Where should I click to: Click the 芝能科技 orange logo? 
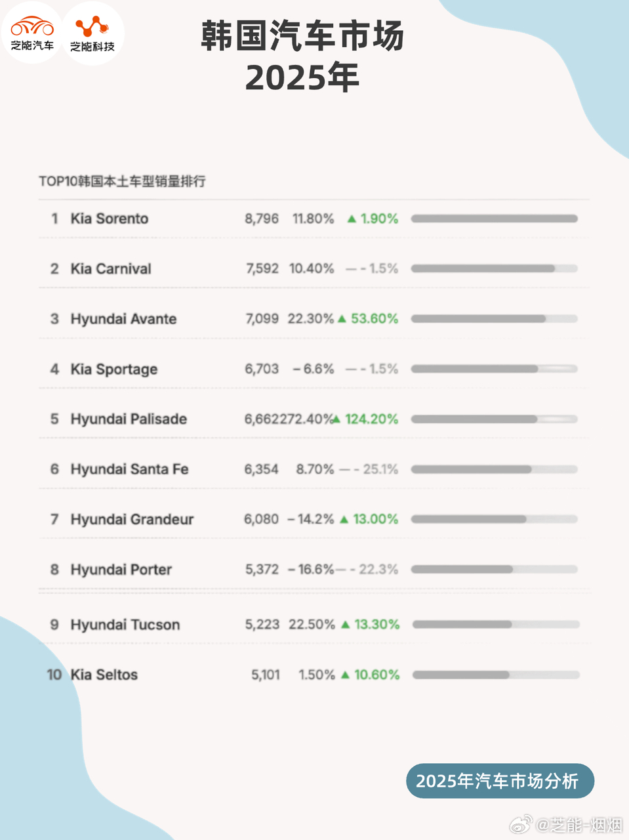coord(92,33)
